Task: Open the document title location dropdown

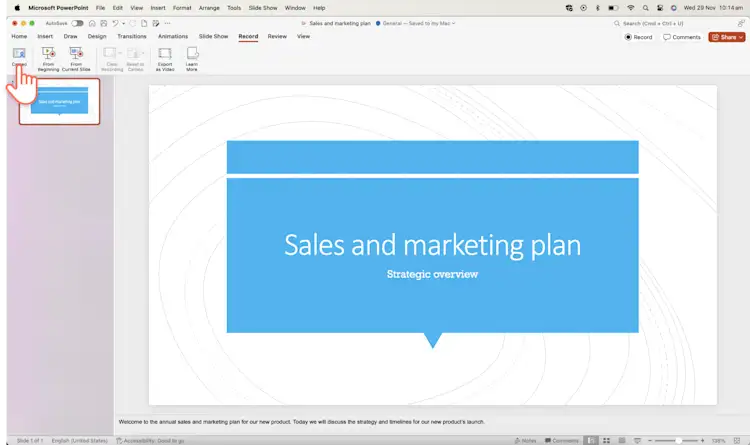Action: 453,23
